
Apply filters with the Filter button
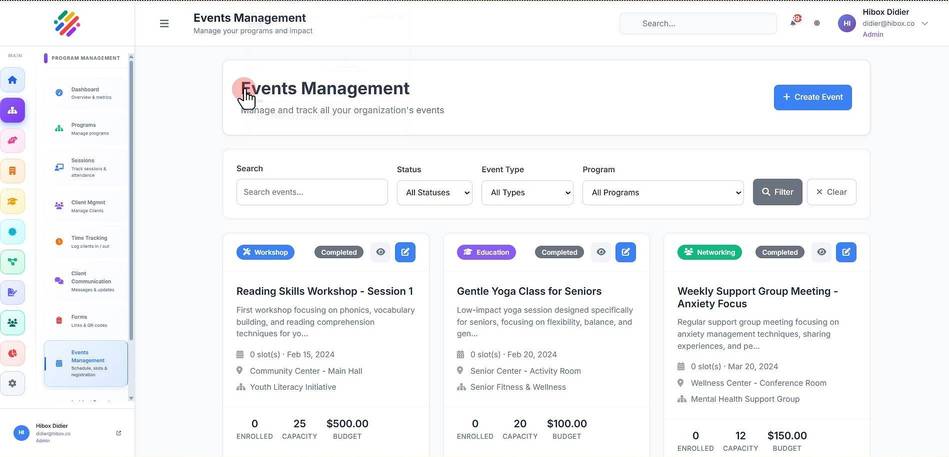click(777, 192)
